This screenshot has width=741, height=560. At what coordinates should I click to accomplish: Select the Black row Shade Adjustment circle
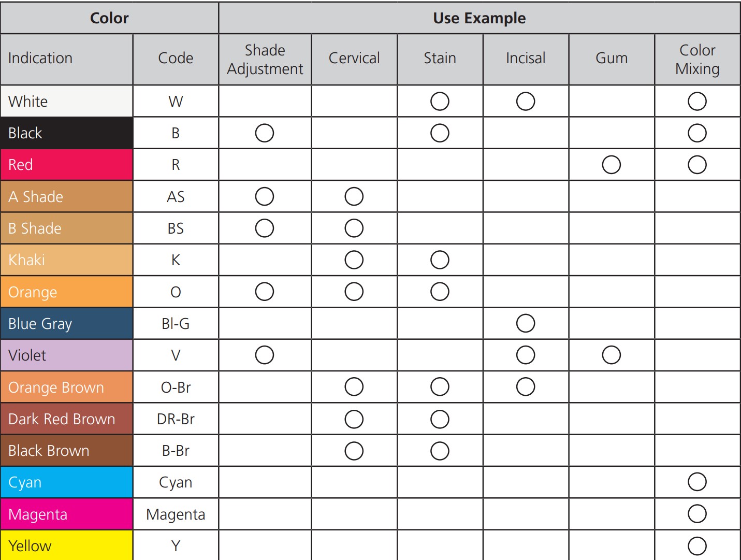[x=265, y=133]
